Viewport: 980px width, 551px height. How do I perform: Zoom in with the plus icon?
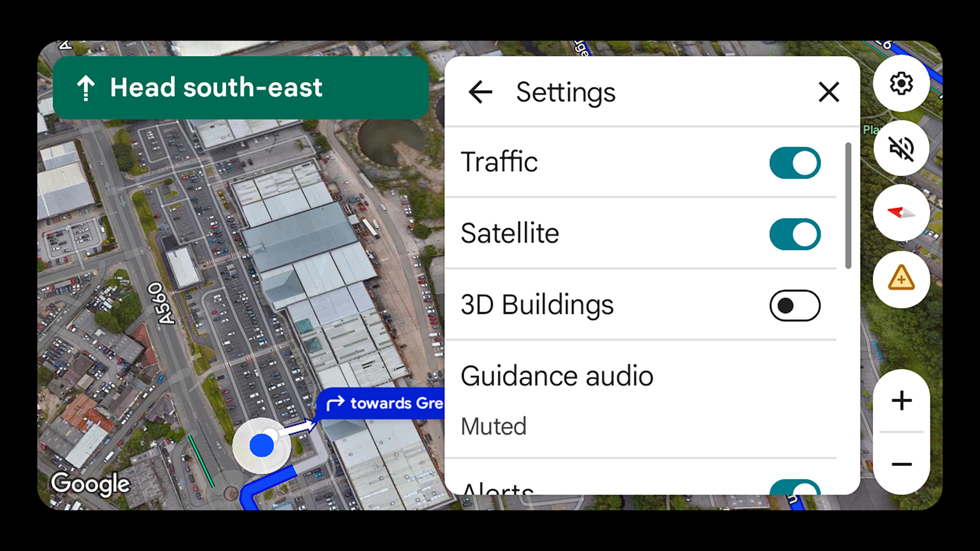(x=901, y=401)
